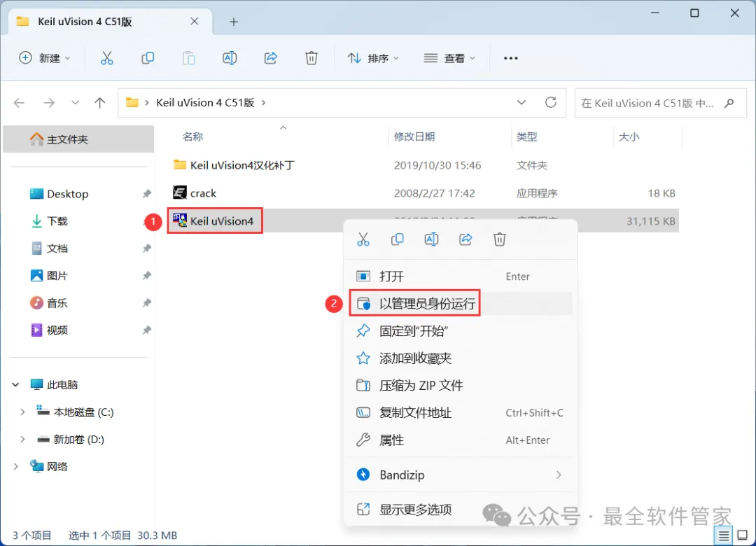
Task: Click the Cut scissors icon in the context menu
Action: [363, 239]
